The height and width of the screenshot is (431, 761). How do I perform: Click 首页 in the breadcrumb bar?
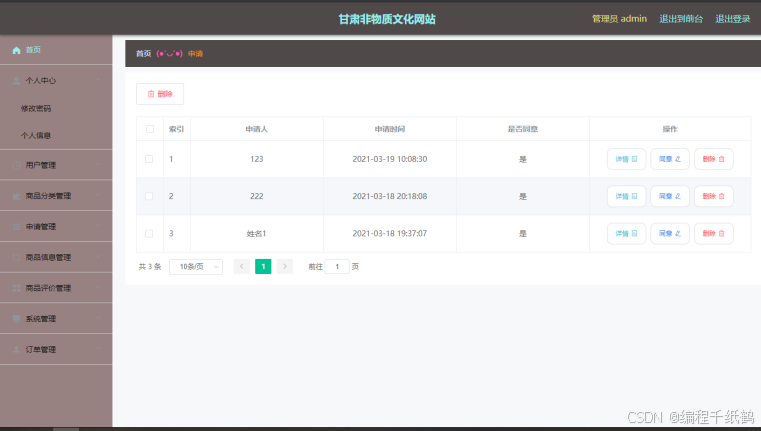coord(144,53)
